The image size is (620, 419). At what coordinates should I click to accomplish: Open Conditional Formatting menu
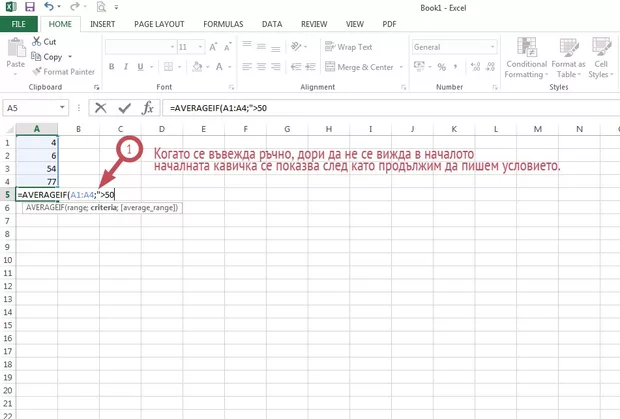tap(526, 58)
